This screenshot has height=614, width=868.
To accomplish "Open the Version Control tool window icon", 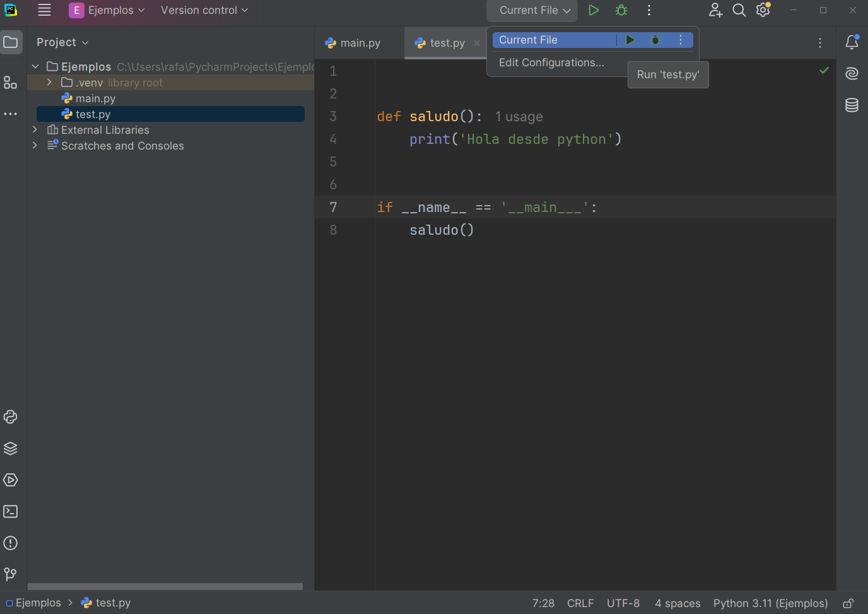I will (x=10, y=574).
